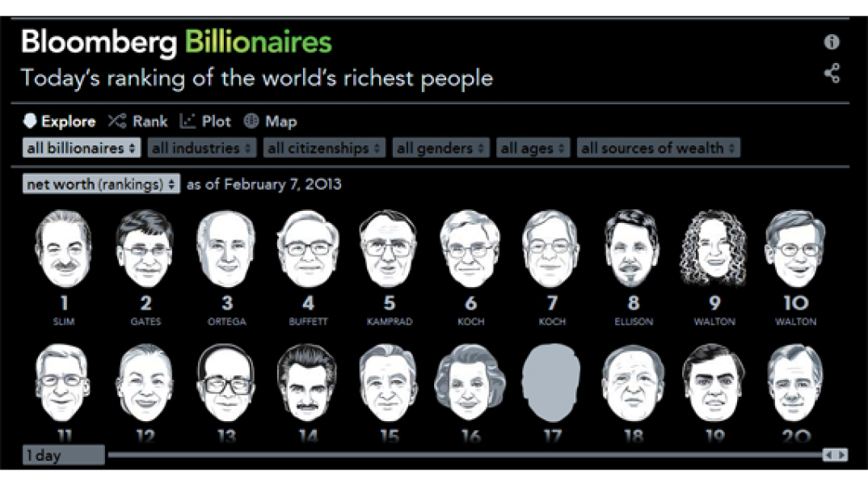The image size is (868, 485).
Task: Switch to the Rank view
Action: point(138,121)
